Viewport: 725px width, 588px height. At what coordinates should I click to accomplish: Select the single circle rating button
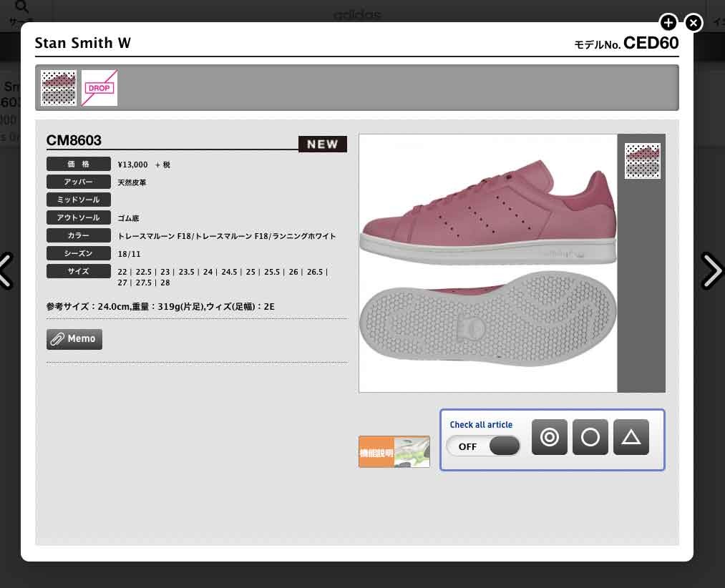590,437
